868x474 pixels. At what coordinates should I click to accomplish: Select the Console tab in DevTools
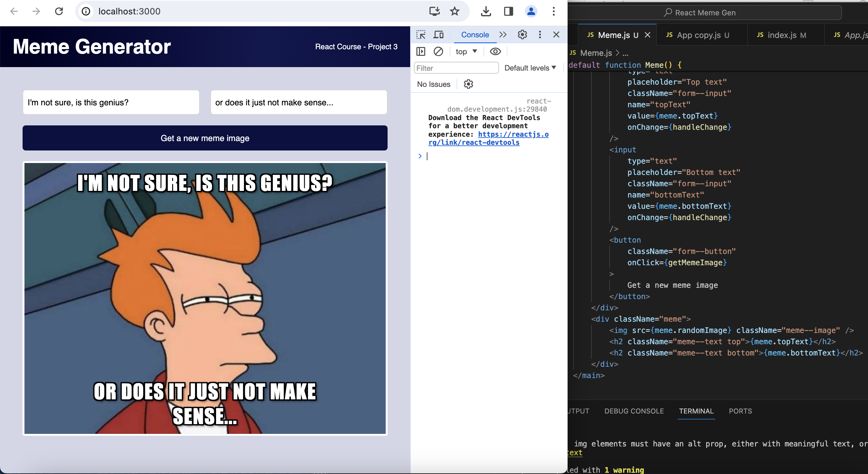(475, 35)
